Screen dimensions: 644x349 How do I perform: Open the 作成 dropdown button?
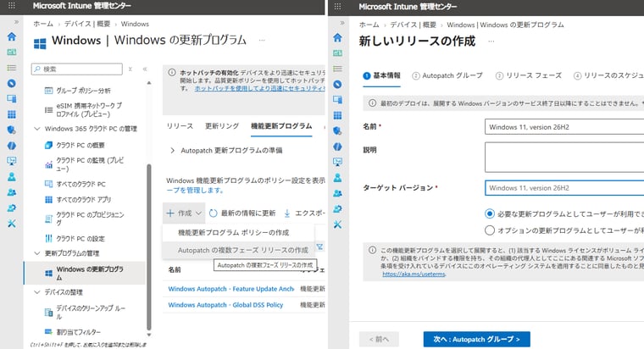pos(184,213)
